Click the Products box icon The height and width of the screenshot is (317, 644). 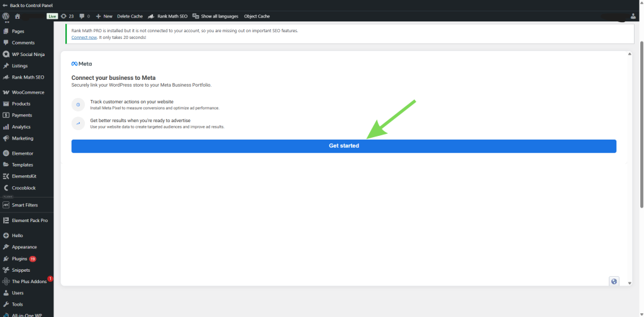tap(6, 104)
